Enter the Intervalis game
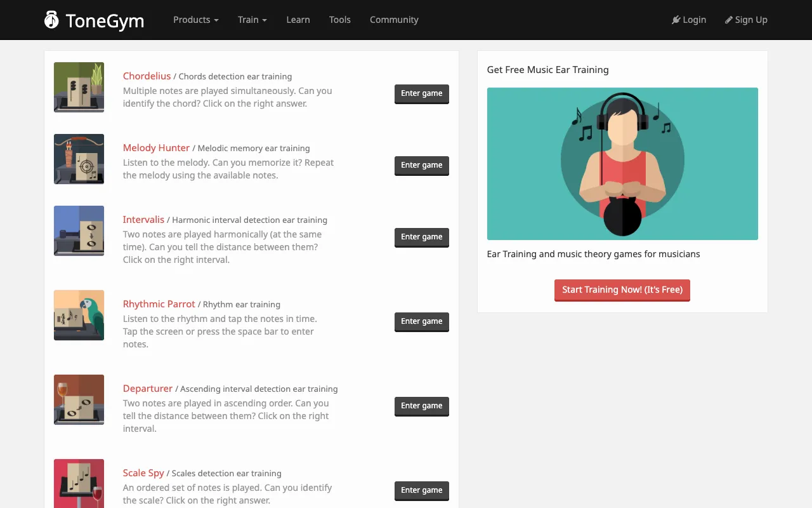 click(x=422, y=237)
